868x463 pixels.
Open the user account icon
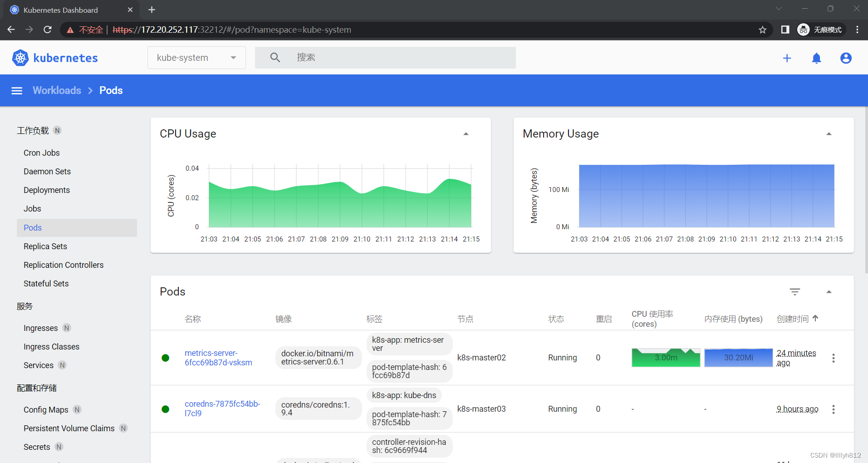pos(846,58)
